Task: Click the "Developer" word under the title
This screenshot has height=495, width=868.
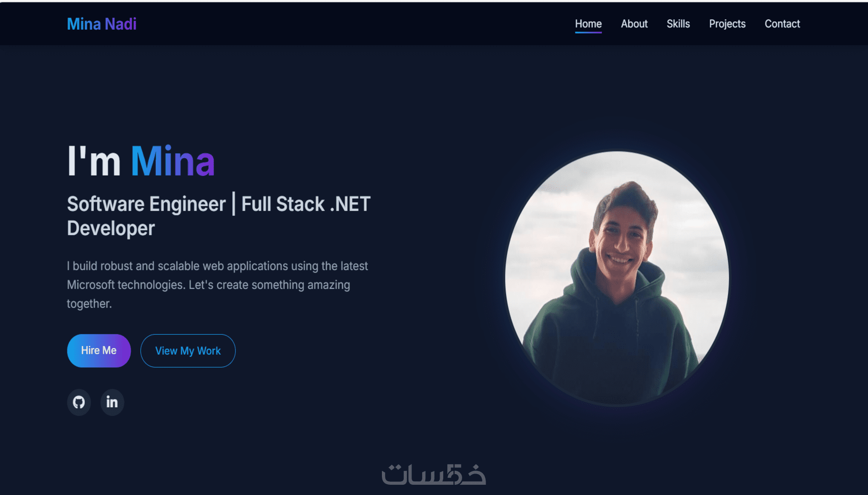Action: (x=111, y=229)
